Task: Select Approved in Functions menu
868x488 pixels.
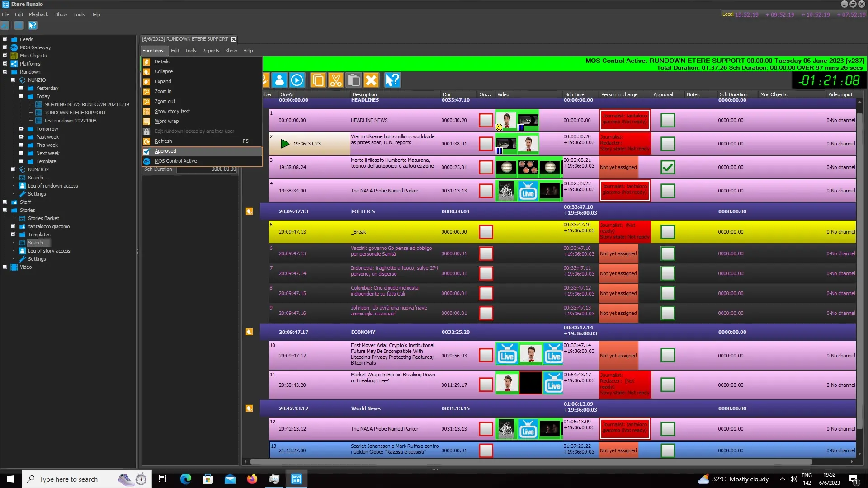Action: tap(165, 151)
